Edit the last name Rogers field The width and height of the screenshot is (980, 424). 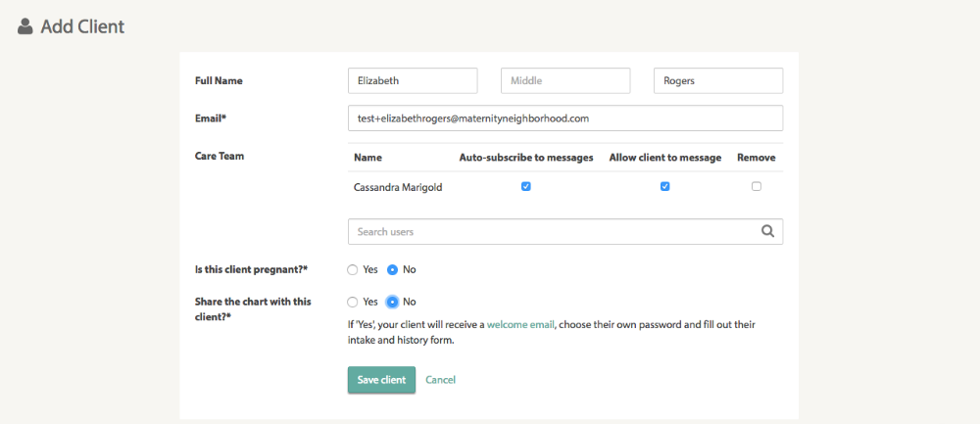click(718, 81)
